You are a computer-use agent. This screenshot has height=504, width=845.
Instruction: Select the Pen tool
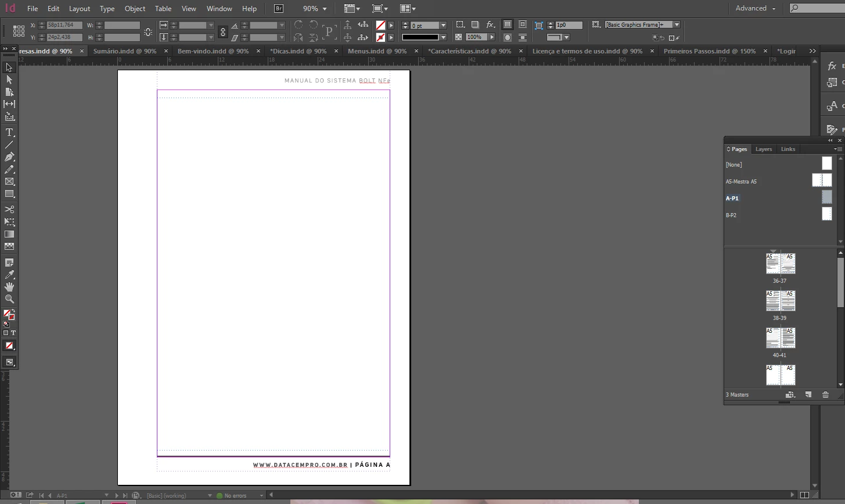9,157
